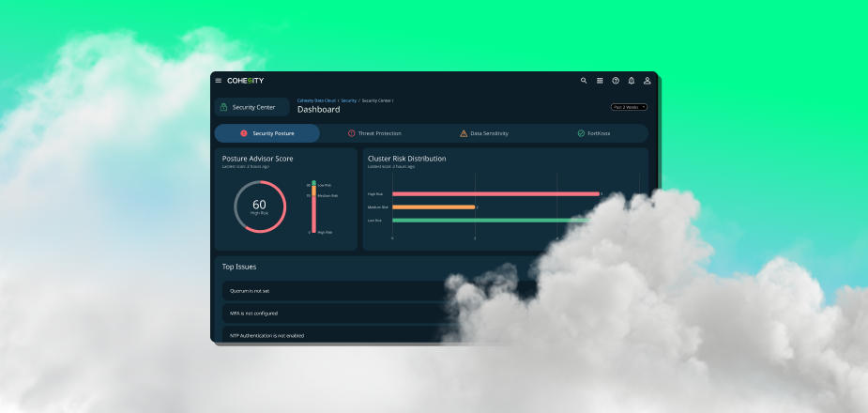Click the green Low Risk bar
This screenshot has height=413, width=868.
coord(493,221)
